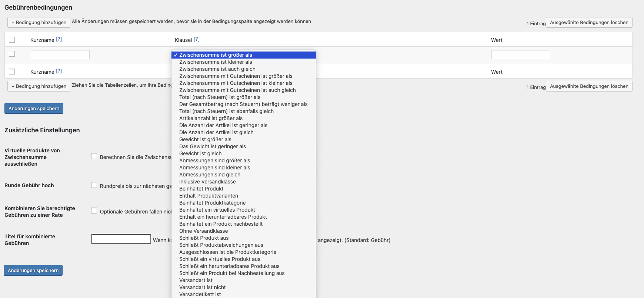Choose 'Die Anzahl der Artikel ist geringer als'
The width and height of the screenshot is (644, 298).
(244, 125)
